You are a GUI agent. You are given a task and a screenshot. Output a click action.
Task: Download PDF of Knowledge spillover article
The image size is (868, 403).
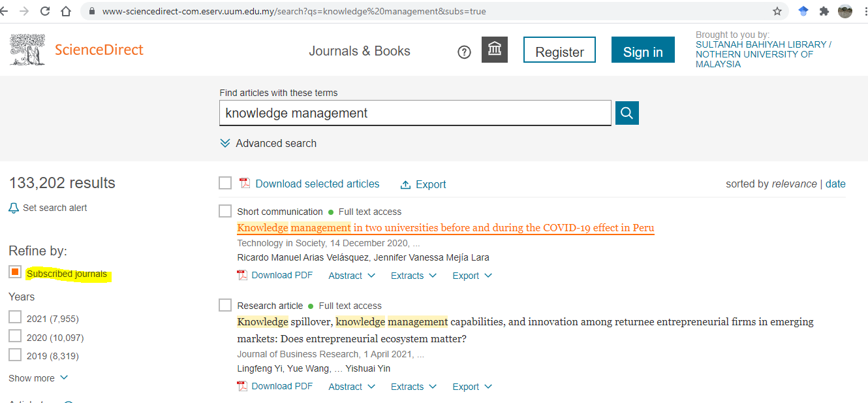click(x=282, y=386)
